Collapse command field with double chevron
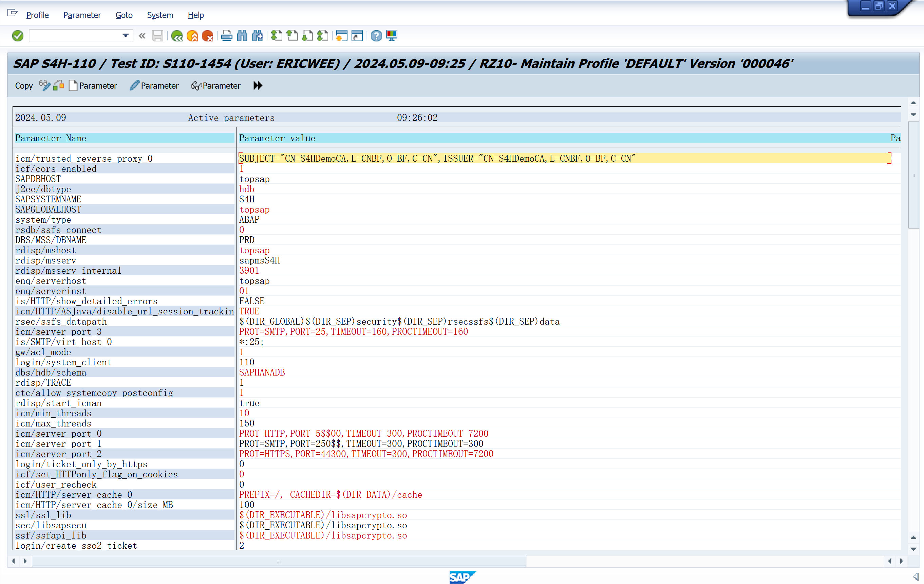Image resolution: width=924 pixels, height=584 pixels. [x=142, y=36]
